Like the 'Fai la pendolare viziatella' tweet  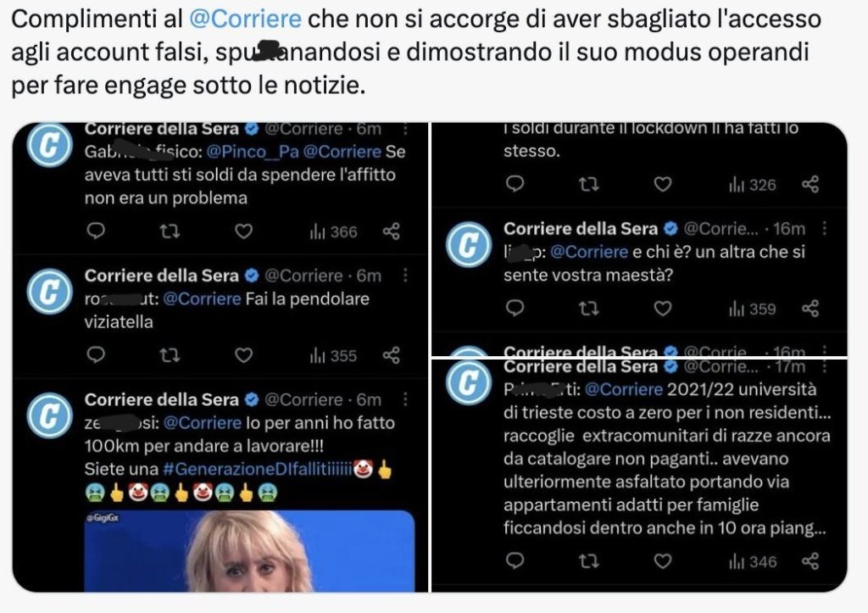click(x=243, y=354)
